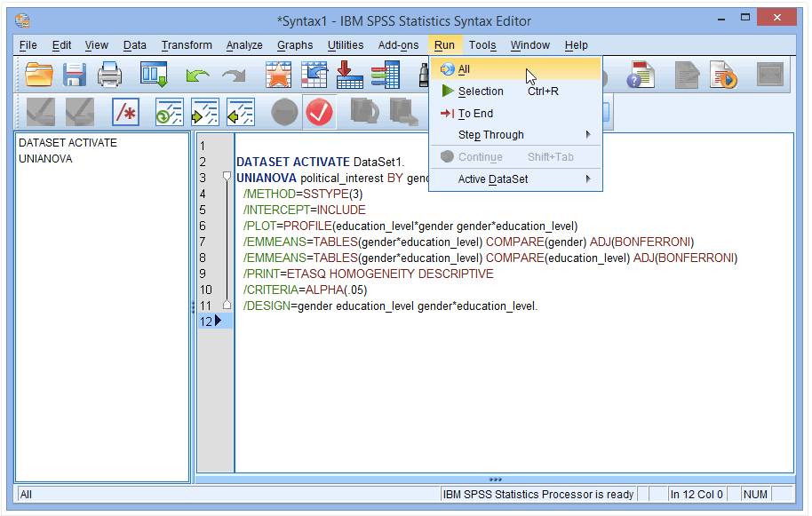Click the highlighted Run menu title

click(444, 45)
